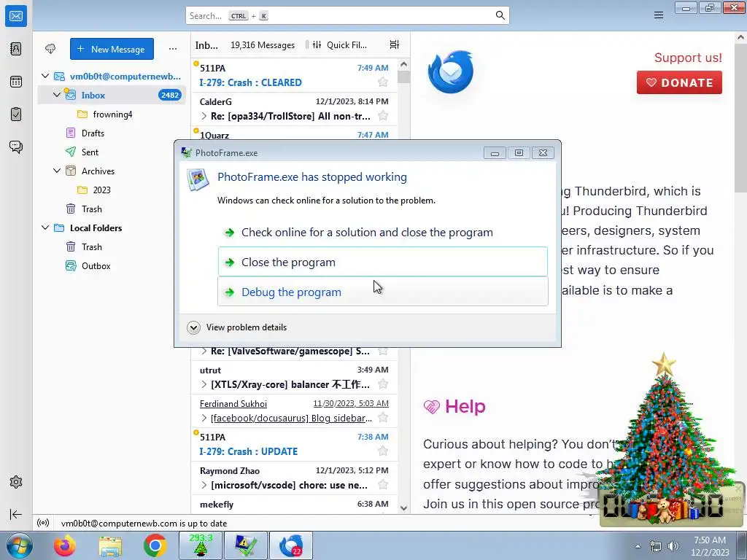Toggle the Quick Filter bar
Image resolution: width=747 pixels, height=560 pixels.
click(340, 44)
